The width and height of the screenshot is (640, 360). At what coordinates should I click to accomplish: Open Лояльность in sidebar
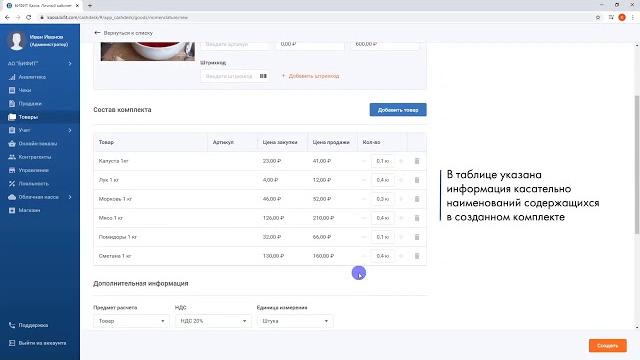pyautogui.click(x=33, y=184)
